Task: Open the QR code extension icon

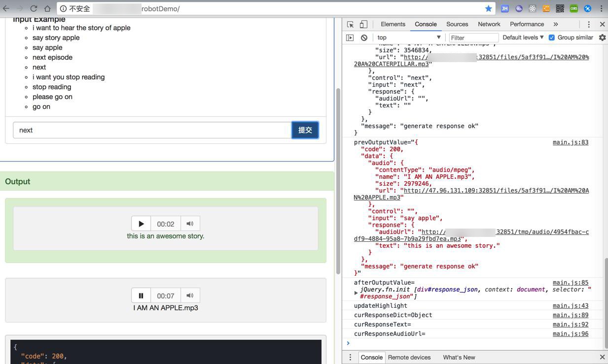Action: click(560, 8)
